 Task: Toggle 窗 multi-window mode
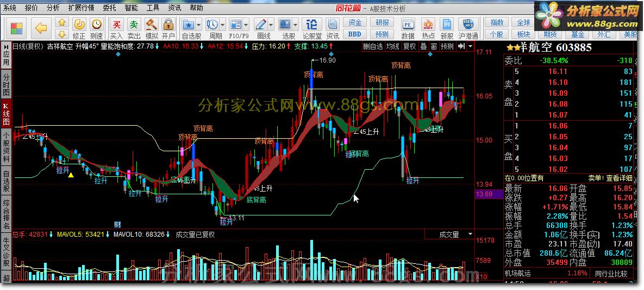434,46
